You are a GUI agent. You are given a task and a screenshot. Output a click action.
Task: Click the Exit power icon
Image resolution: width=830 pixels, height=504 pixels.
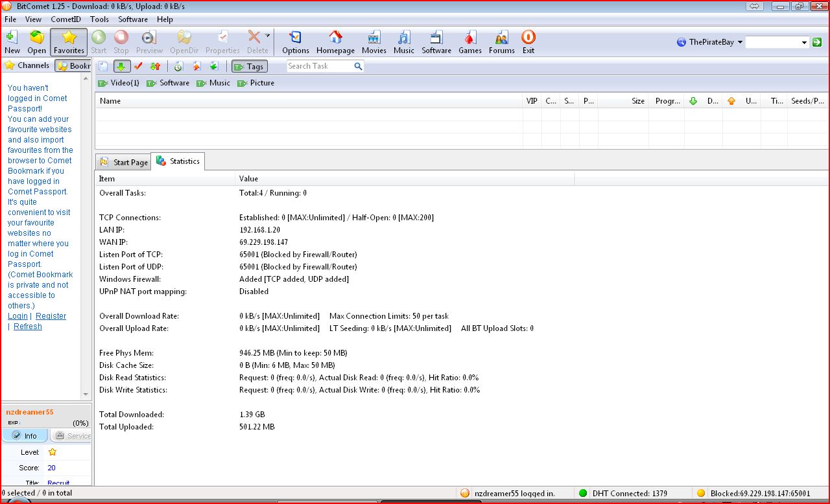click(528, 41)
